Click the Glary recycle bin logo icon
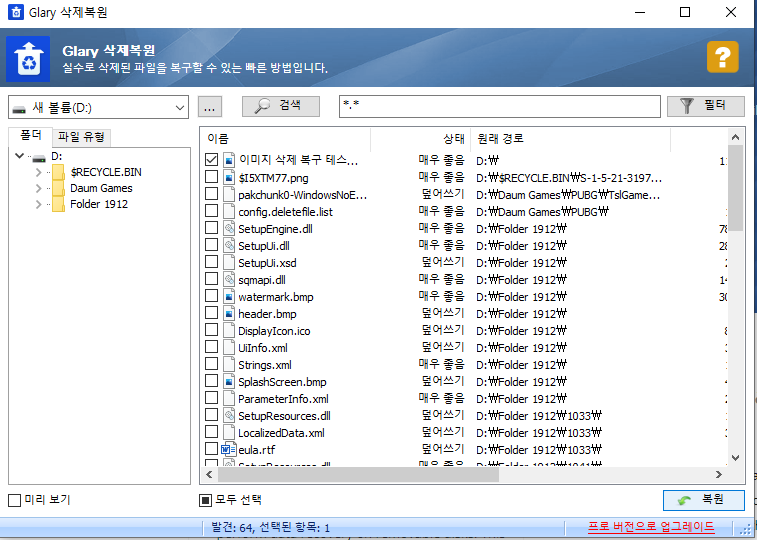Screen dimensions: 757x540 28,59
